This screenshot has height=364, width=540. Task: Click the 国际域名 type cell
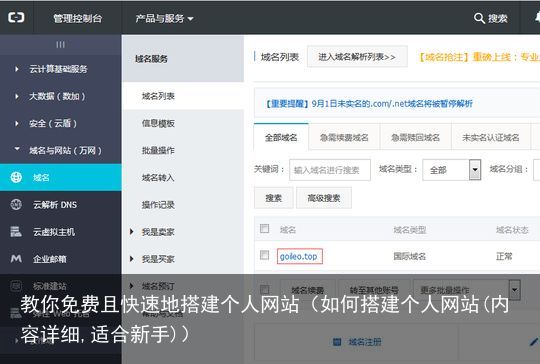point(410,256)
